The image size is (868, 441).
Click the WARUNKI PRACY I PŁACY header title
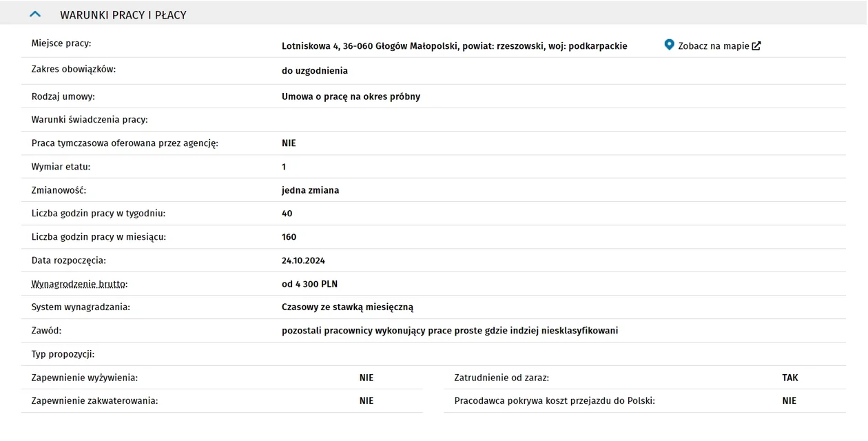[123, 15]
